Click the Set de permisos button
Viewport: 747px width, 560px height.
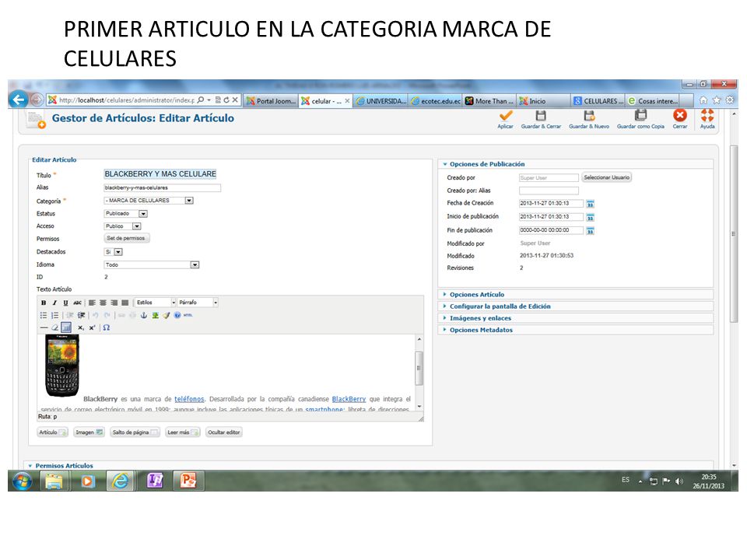point(126,238)
